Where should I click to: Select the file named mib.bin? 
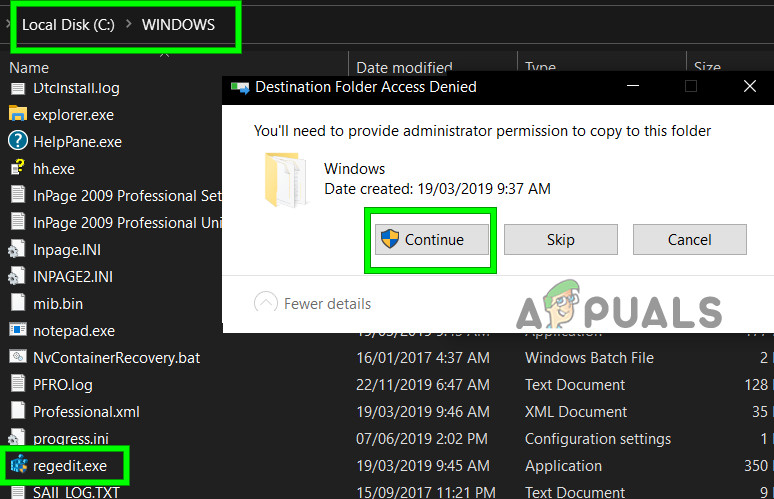58,304
